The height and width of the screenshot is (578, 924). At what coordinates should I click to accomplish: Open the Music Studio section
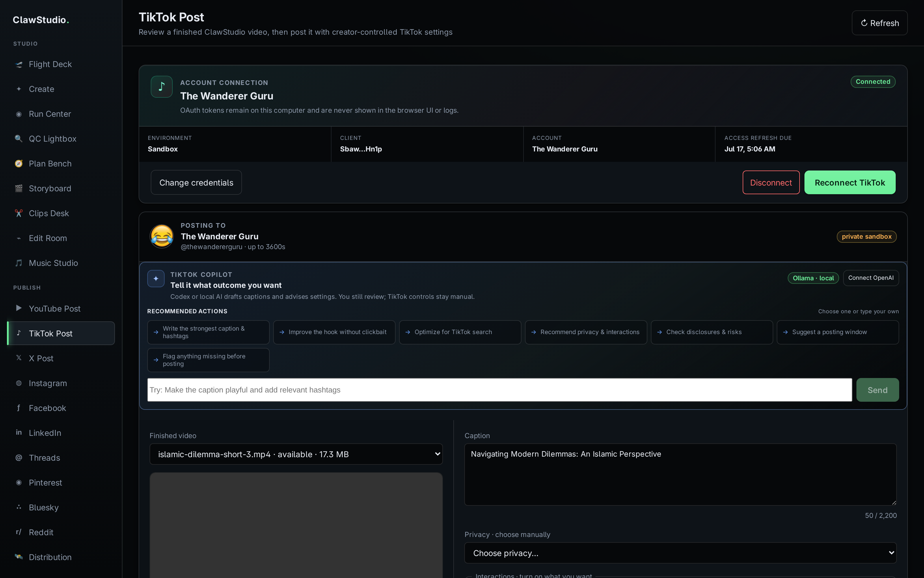[61, 263]
